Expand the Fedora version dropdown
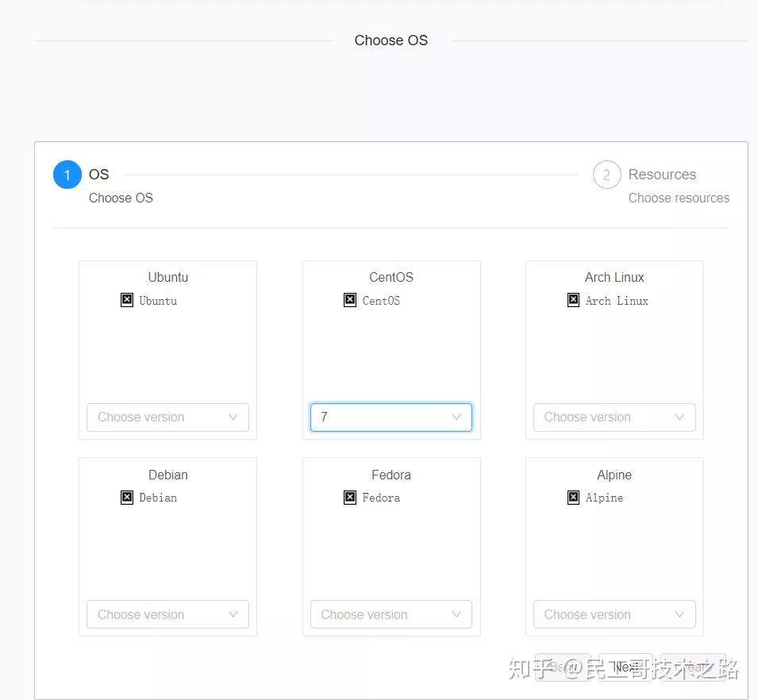The width and height of the screenshot is (758, 700). pos(391,614)
